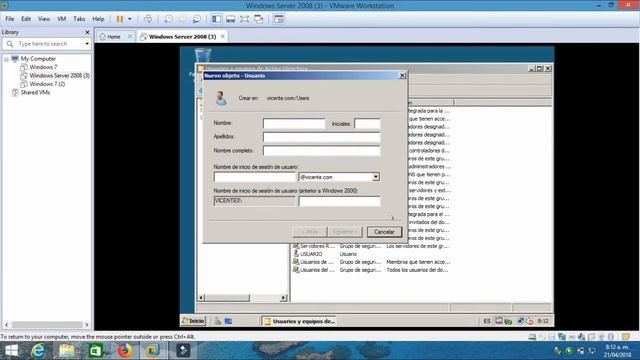Open the File menu
Screen dimensions: 640x360
[10, 19]
